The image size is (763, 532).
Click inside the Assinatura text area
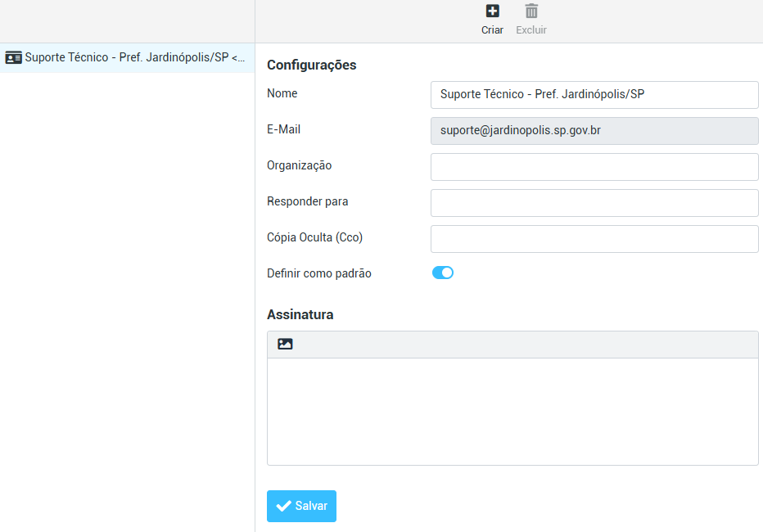[x=512, y=411]
